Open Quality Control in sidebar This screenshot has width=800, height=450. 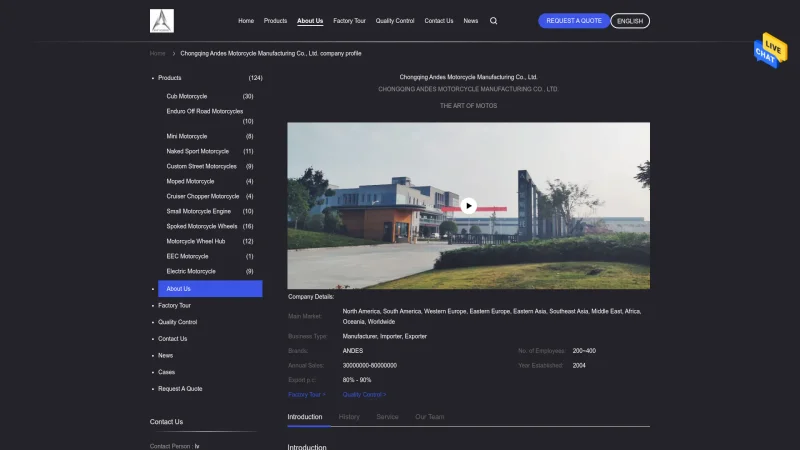coord(178,322)
